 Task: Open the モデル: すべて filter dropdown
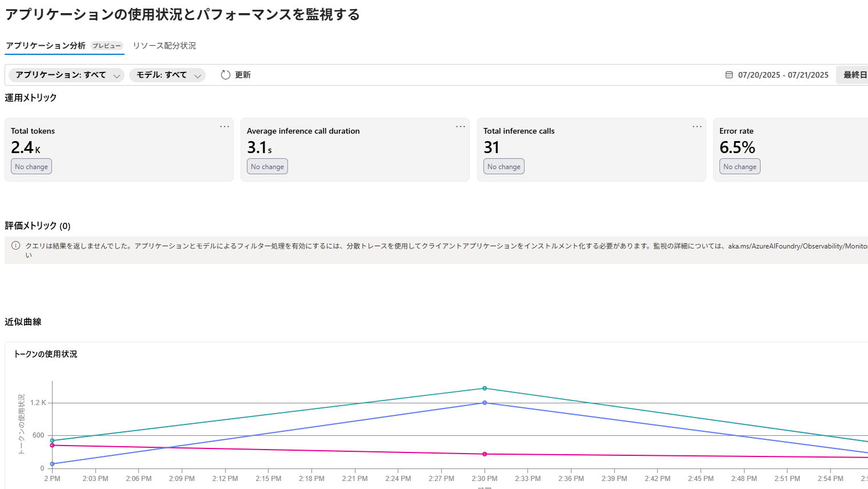pyautogui.click(x=167, y=74)
